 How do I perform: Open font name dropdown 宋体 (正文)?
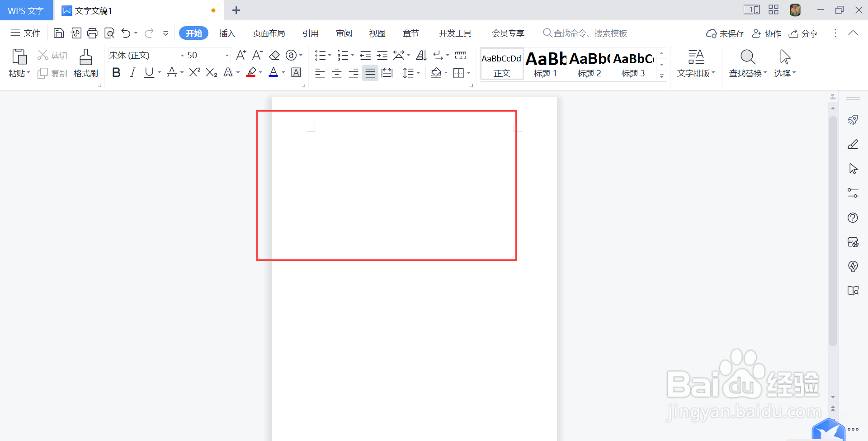click(182, 56)
